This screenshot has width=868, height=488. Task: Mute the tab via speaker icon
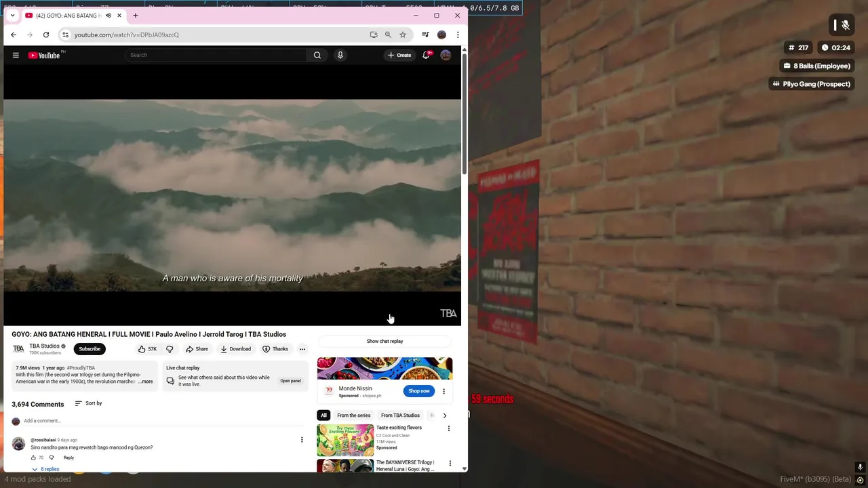108,16
